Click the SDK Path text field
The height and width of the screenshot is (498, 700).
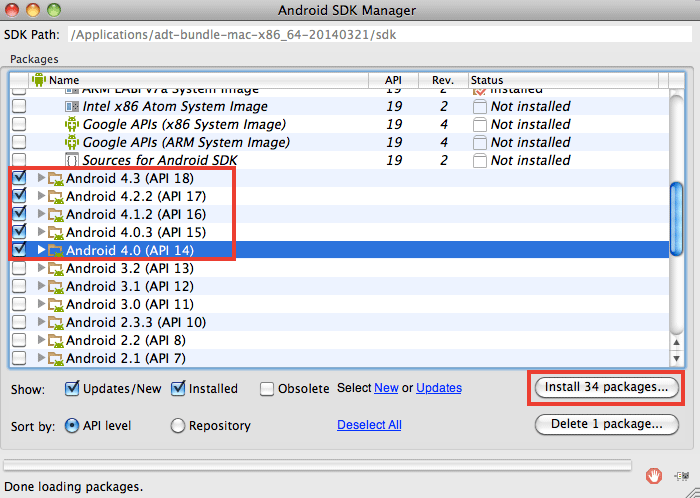[x=379, y=35]
